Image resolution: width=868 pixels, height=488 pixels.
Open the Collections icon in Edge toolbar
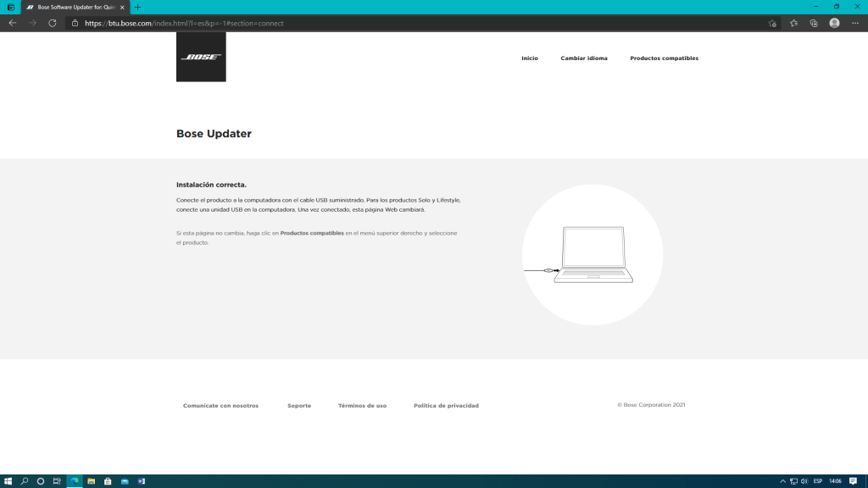(814, 23)
